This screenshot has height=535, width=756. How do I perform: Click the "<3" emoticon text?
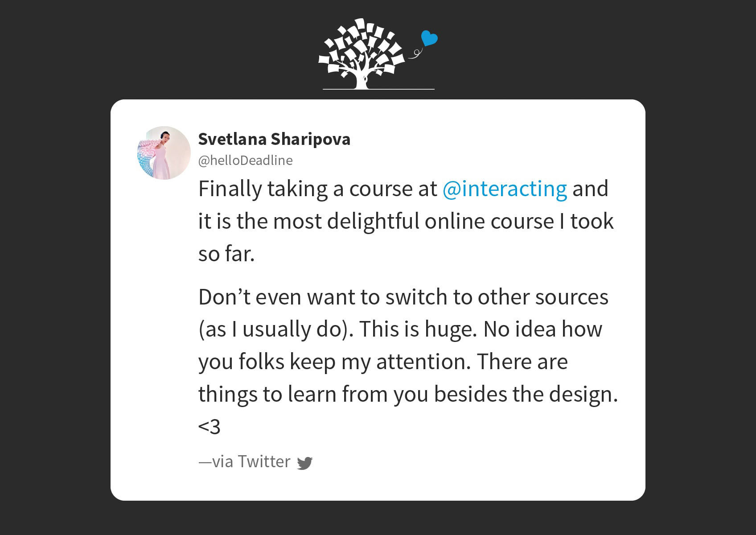[210, 427]
